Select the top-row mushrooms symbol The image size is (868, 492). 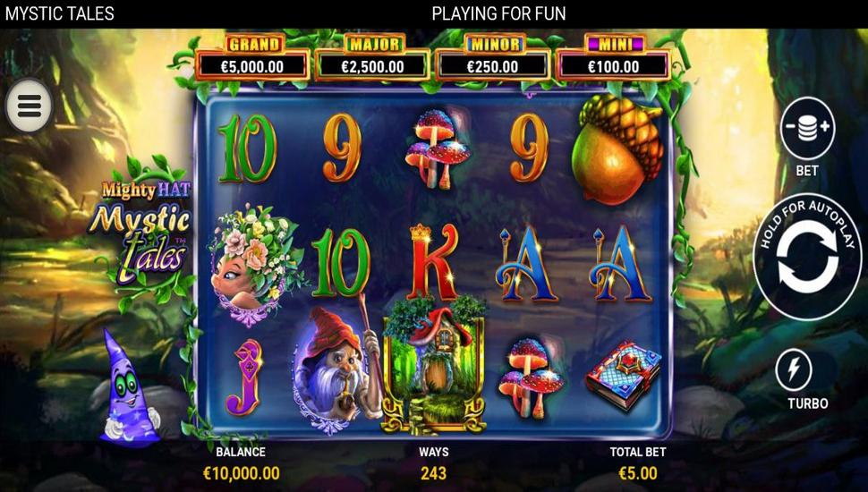click(438, 148)
